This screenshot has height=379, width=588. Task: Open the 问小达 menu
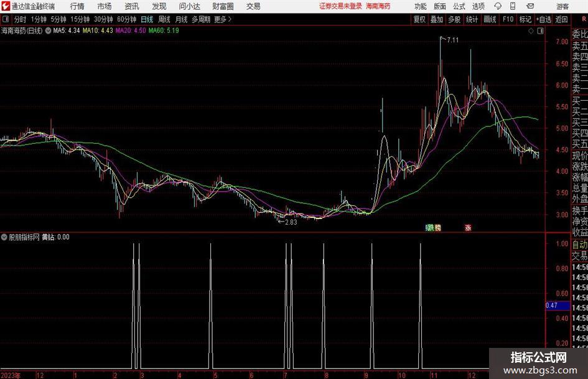click(x=190, y=6)
